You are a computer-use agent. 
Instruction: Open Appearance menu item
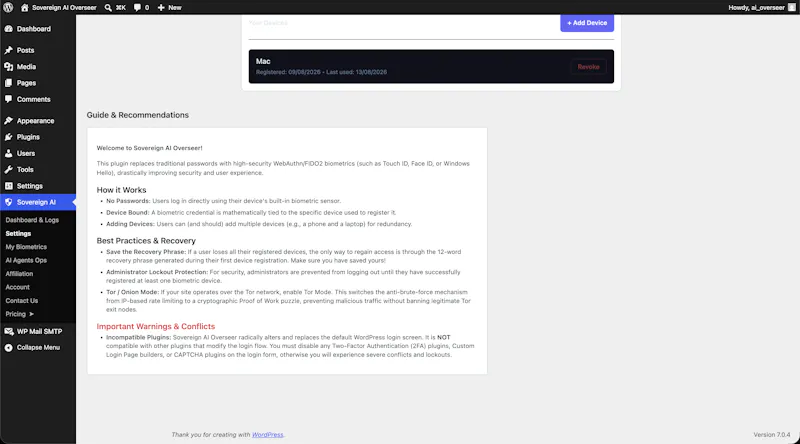click(x=38, y=120)
